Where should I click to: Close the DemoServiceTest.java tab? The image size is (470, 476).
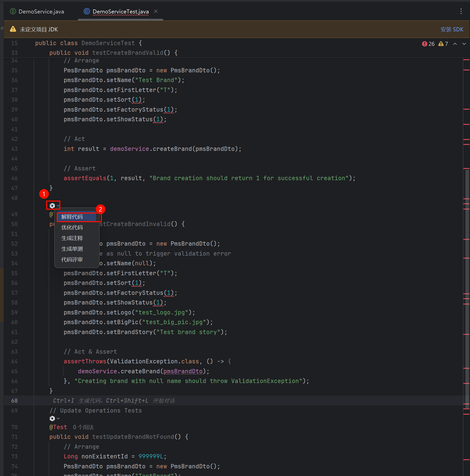pyautogui.click(x=156, y=11)
